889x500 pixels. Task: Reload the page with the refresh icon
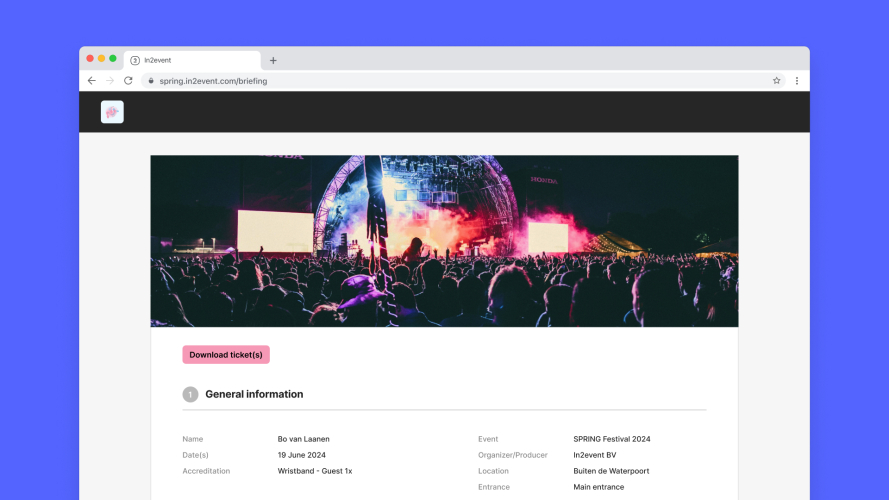click(128, 81)
